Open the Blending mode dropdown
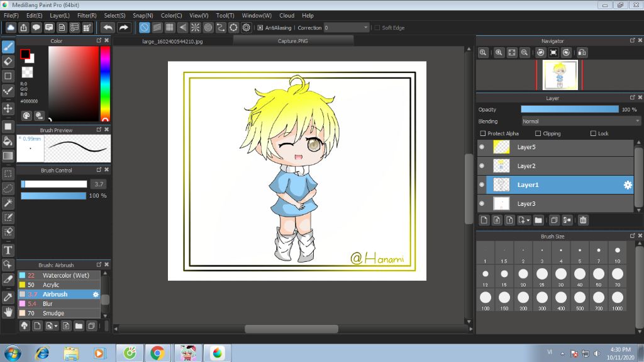The image size is (644, 362). coord(580,122)
